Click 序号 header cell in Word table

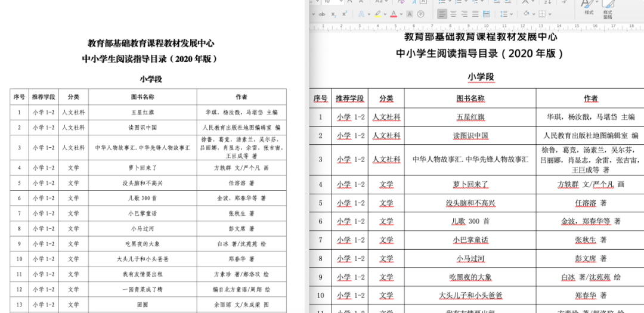(320, 98)
